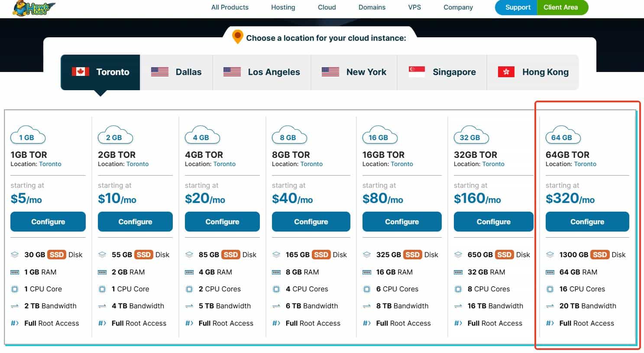Click the 64 GB cloud badge icon

point(563,135)
